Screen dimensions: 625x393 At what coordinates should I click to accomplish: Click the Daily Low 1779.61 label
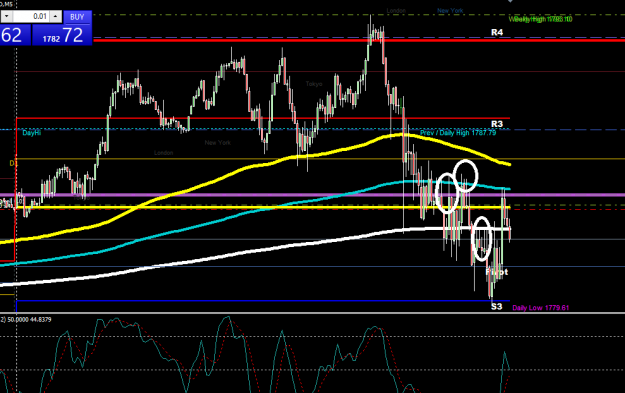point(540,308)
